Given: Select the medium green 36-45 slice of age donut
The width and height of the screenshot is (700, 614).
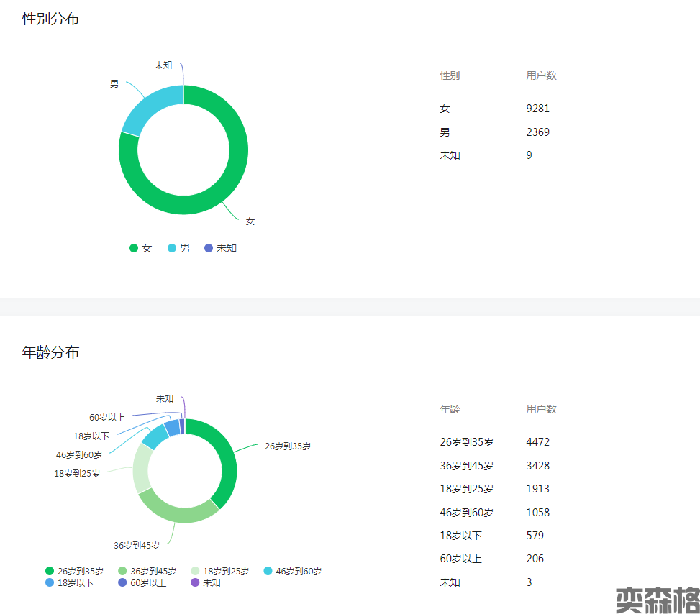Looking at the screenshot, I should [x=176, y=511].
